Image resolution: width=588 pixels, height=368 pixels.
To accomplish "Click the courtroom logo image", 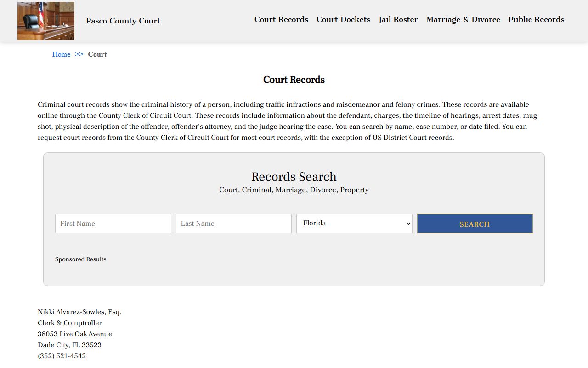I will (46, 21).
